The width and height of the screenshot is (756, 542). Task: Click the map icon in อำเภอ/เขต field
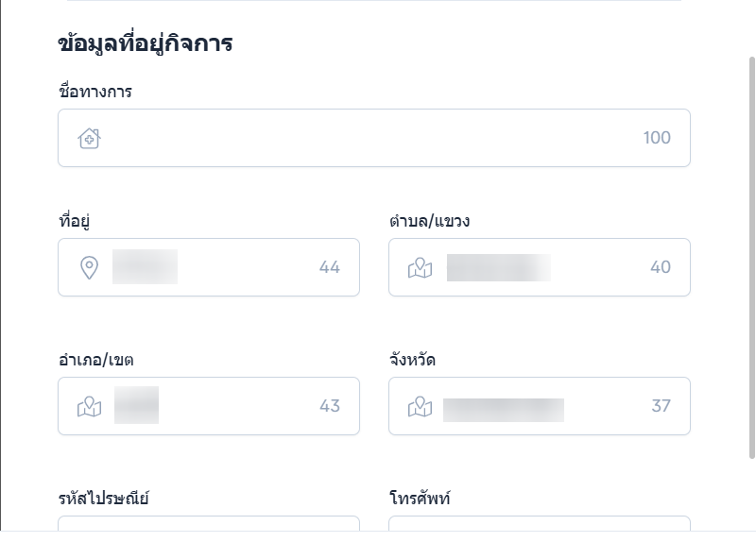(89, 407)
